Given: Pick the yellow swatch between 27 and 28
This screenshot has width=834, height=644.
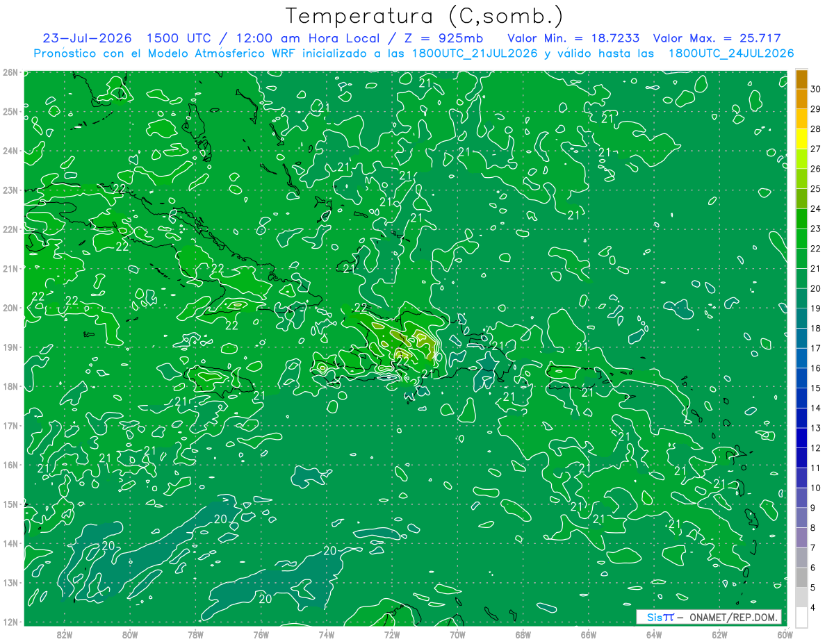Looking at the screenshot, I should coord(801,139).
